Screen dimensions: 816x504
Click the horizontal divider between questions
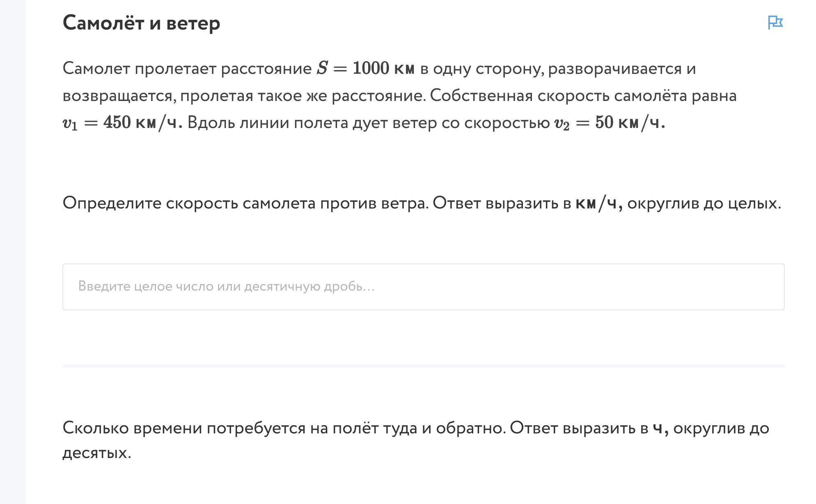click(x=423, y=366)
